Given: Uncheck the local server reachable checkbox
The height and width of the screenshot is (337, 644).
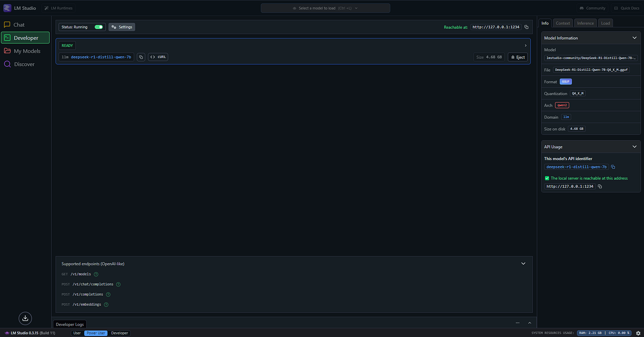Looking at the screenshot, I should pos(547,178).
